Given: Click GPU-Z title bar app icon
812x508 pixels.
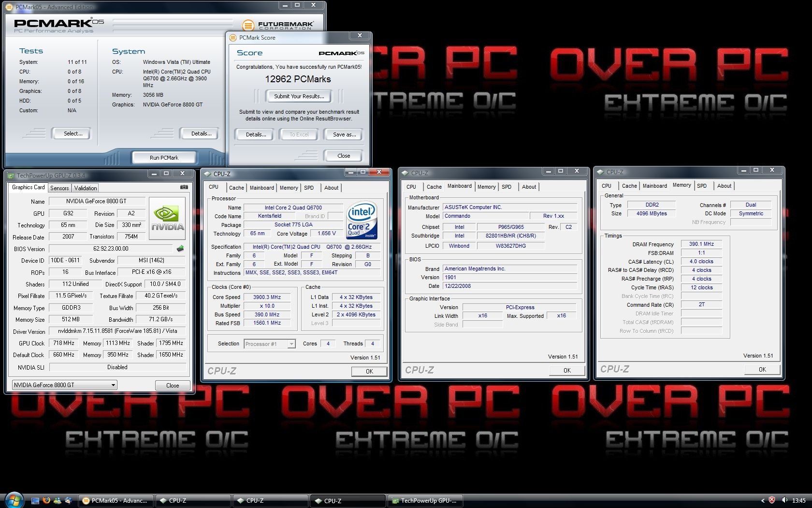Looking at the screenshot, I should (12, 175).
